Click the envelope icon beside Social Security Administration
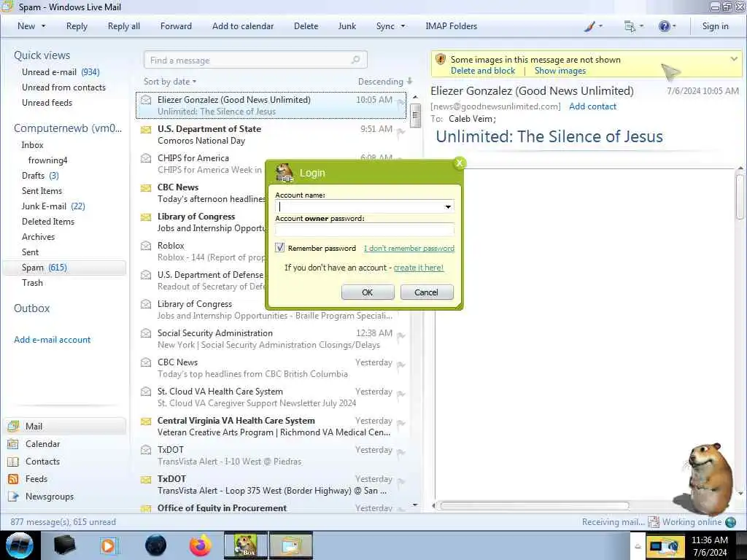 146,333
